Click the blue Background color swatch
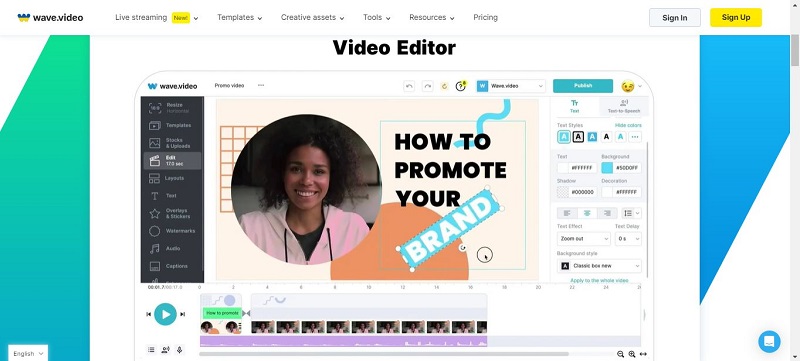This screenshot has height=361, width=800. pos(607,168)
